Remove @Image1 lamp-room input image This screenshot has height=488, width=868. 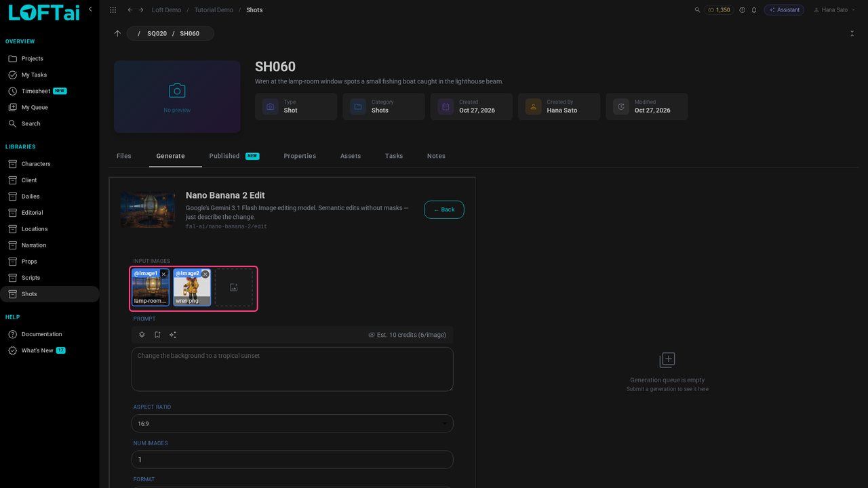[x=163, y=274]
